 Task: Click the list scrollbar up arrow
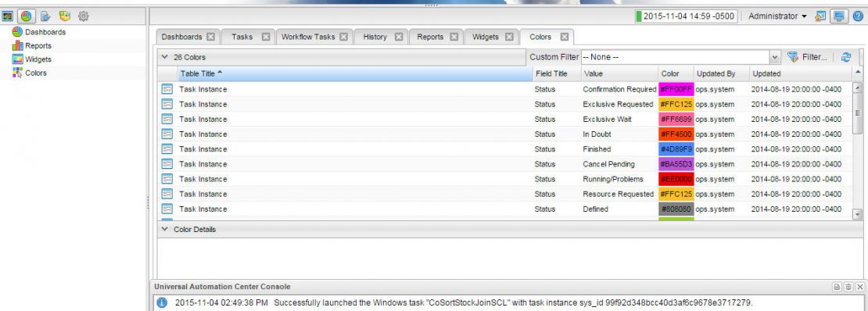858,87
